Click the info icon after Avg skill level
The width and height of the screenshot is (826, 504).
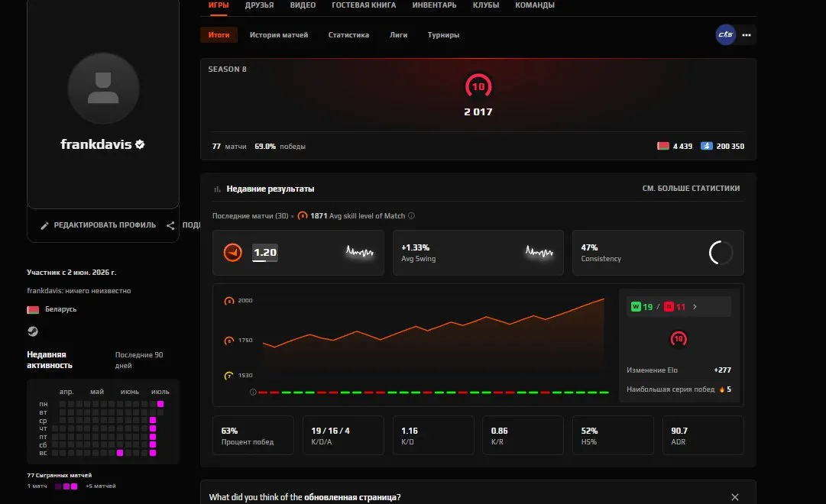pos(411,216)
